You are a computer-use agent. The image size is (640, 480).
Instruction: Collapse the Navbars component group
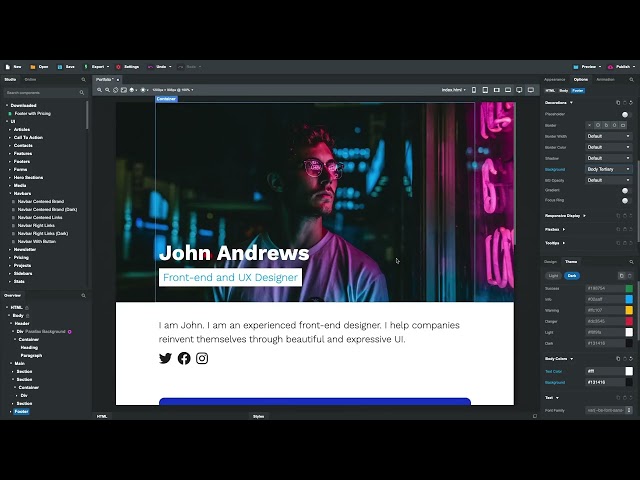[10, 193]
